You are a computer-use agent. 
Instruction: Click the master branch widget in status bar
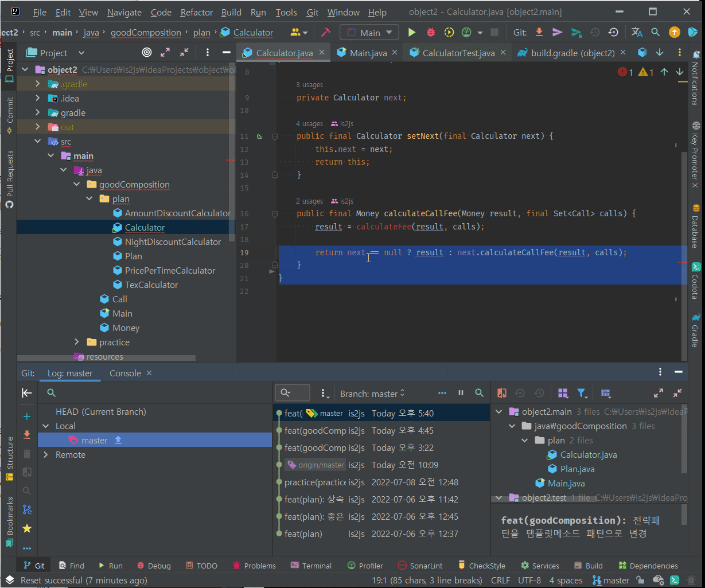click(x=610, y=581)
